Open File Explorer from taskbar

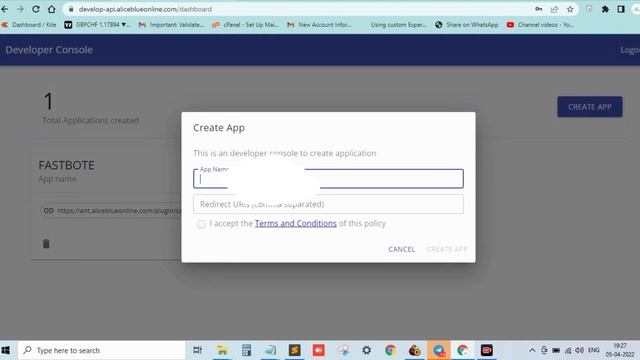pos(222,350)
